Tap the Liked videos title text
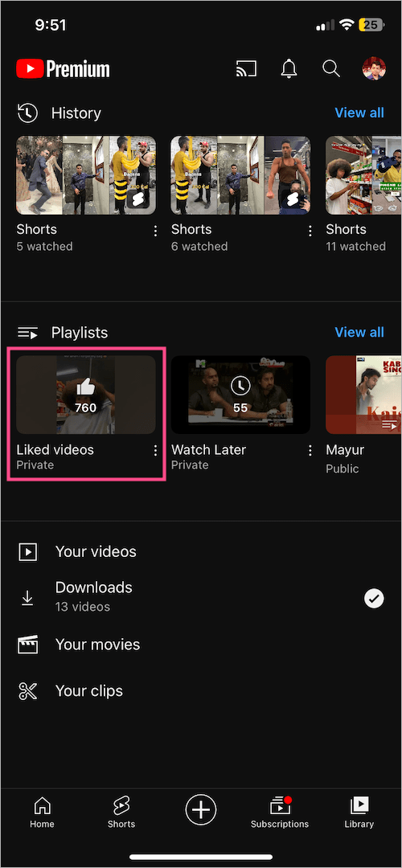This screenshot has width=402, height=868. click(55, 449)
